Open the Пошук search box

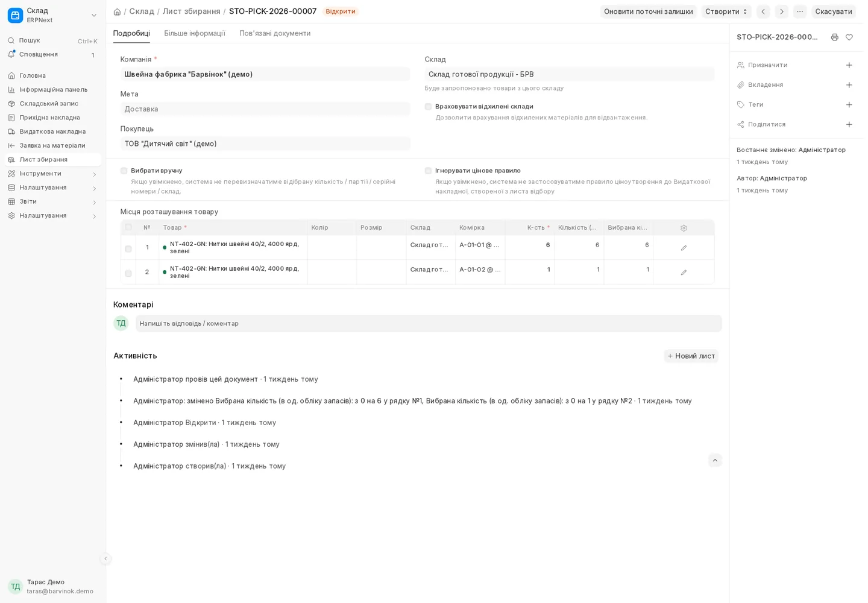52,40
